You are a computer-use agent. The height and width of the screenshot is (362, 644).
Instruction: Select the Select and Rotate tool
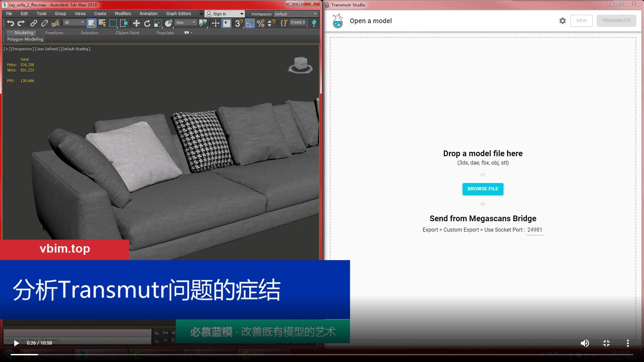147,23
